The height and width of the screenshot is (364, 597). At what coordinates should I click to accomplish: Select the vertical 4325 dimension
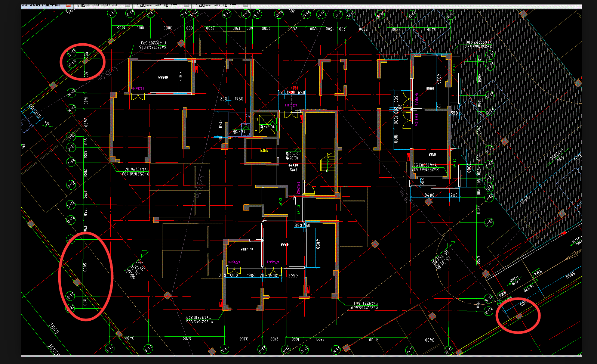point(438,79)
